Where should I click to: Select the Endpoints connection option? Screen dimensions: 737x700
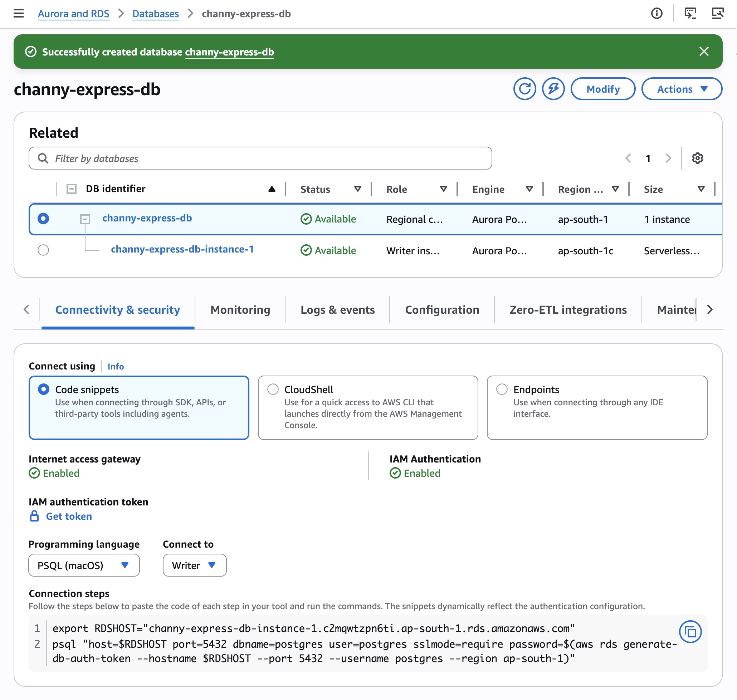502,389
